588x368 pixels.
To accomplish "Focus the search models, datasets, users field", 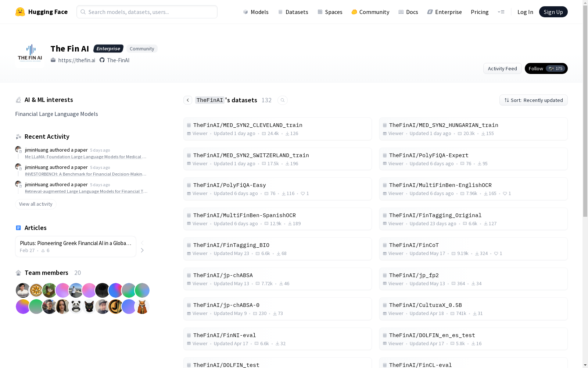I will point(147,12).
